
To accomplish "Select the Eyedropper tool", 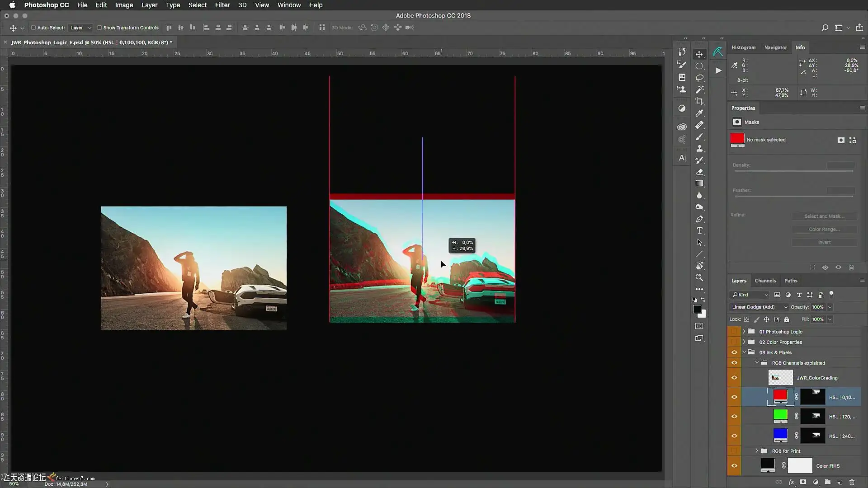I will [699, 113].
